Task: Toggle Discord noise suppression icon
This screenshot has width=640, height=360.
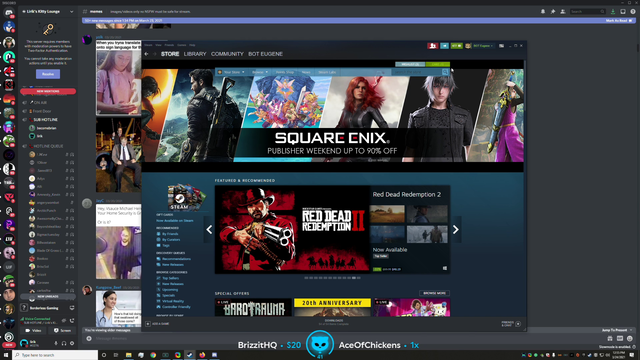Action: 64,320
